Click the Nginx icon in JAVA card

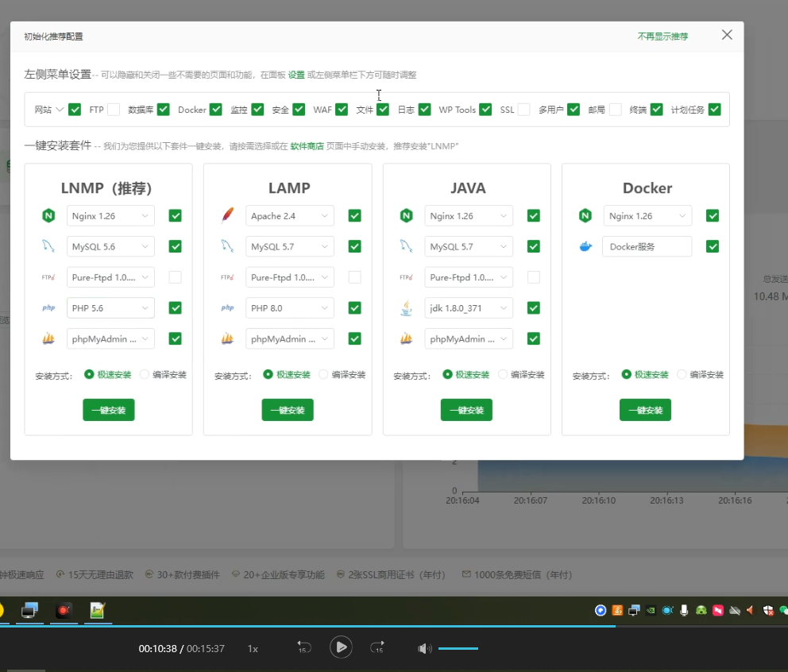(406, 216)
